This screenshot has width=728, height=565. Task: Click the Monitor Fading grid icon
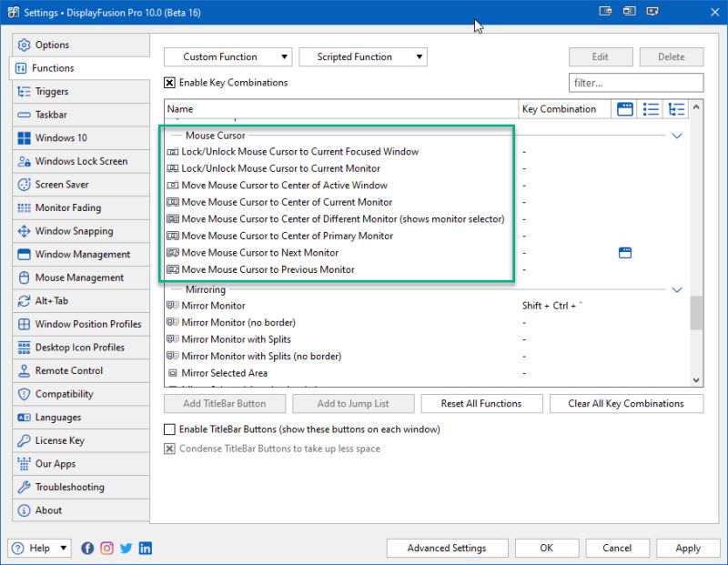(x=25, y=207)
